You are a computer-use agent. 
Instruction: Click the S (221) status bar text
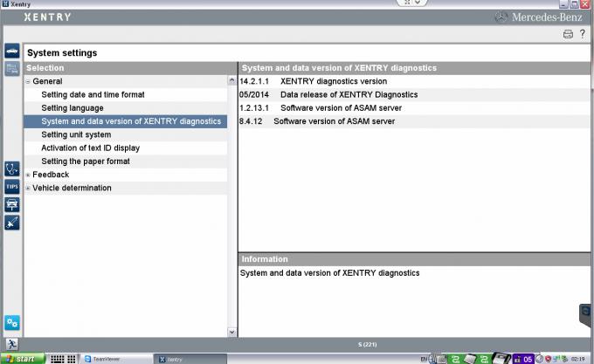(x=368, y=344)
